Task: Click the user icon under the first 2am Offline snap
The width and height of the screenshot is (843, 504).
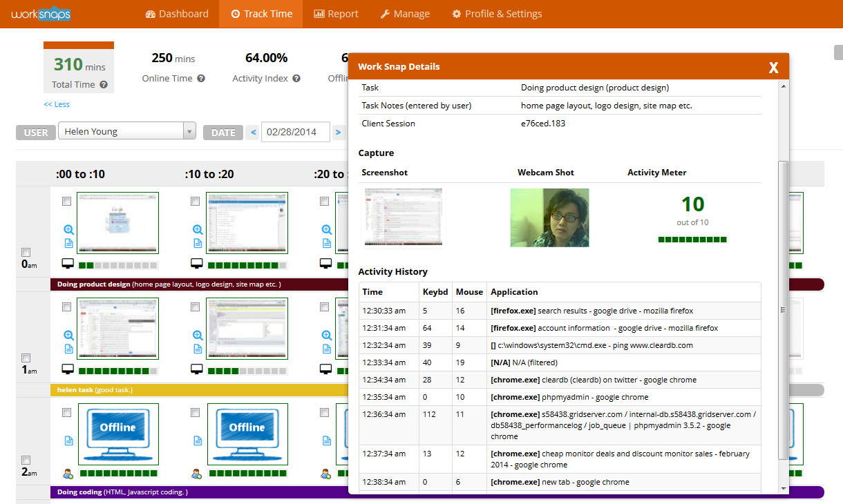Action: [x=68, y=474]
